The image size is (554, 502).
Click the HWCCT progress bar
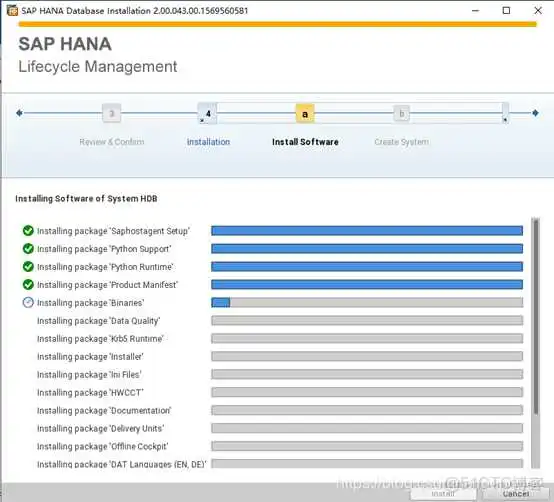pos(367,392)
